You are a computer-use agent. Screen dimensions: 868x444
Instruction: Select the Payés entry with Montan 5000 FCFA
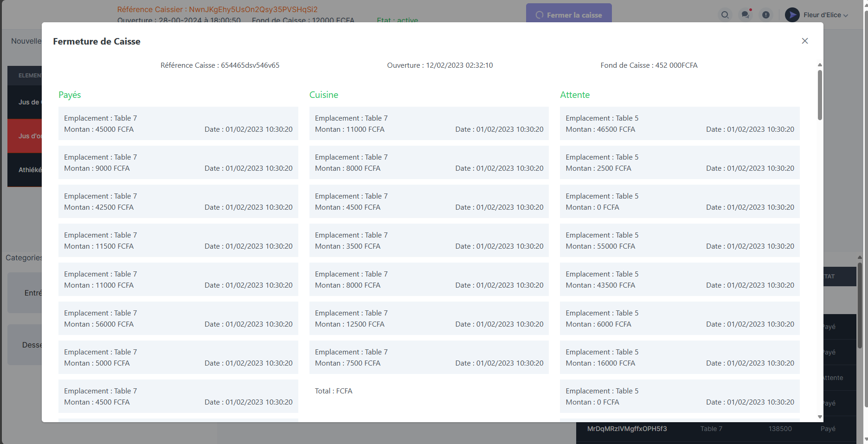[x=178, y=357]
